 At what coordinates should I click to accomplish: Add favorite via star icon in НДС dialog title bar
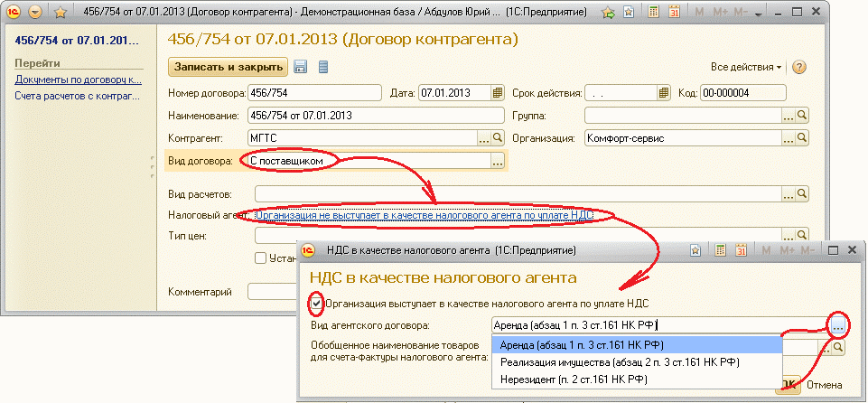[696, 250]
